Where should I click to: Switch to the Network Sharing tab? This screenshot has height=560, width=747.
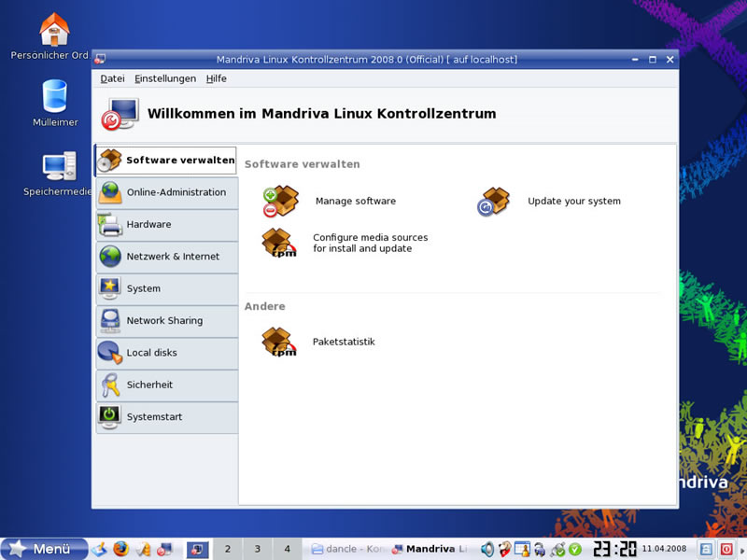click(167, 320)
